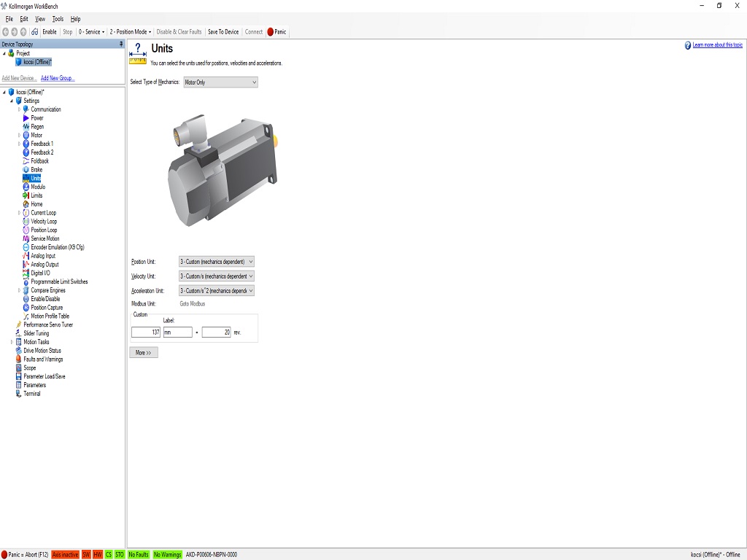Open Learn more about this topic link
This screenshot has width=747, height=560.
[x=718, y=44]
